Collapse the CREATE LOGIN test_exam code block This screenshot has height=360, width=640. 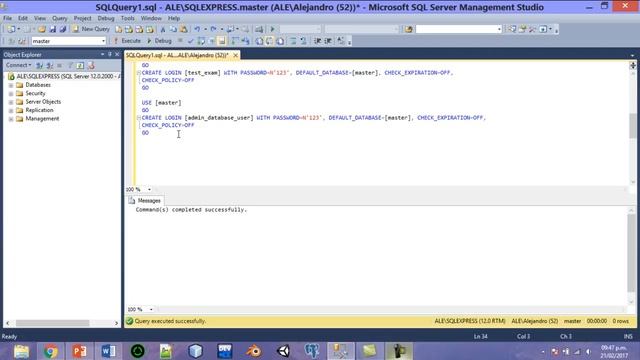pyautogui.click(x=138, y=73)
